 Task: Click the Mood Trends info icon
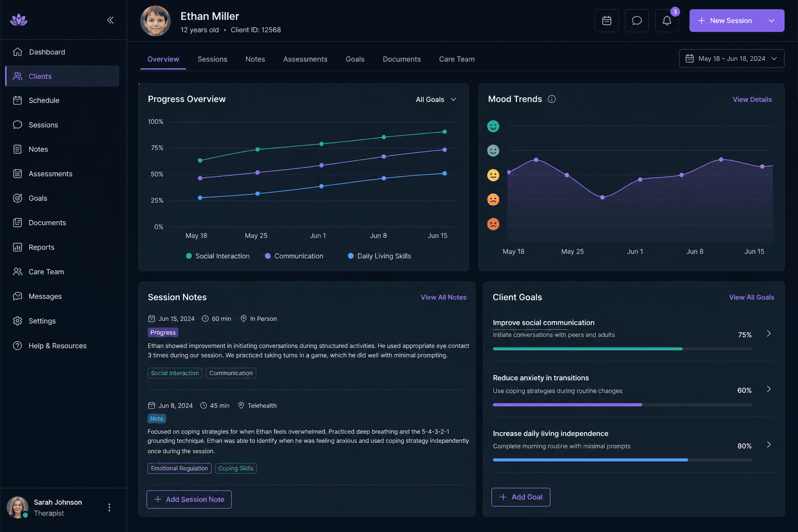pos(552,99)
